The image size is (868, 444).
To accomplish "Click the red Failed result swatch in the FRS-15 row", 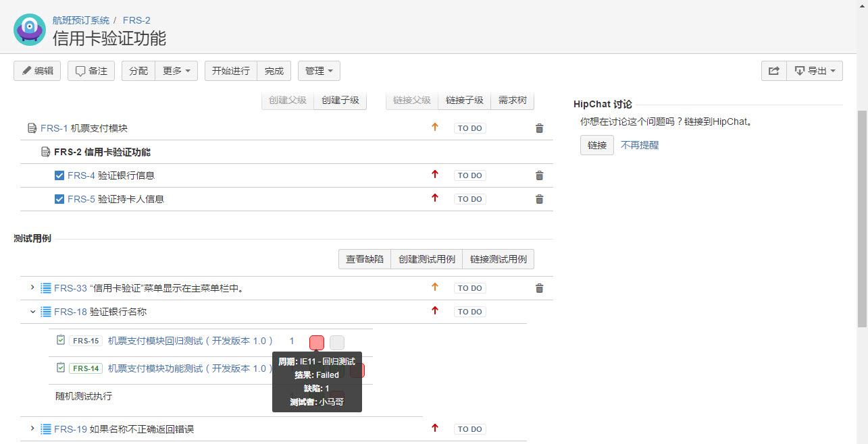I will coord(317,342).
